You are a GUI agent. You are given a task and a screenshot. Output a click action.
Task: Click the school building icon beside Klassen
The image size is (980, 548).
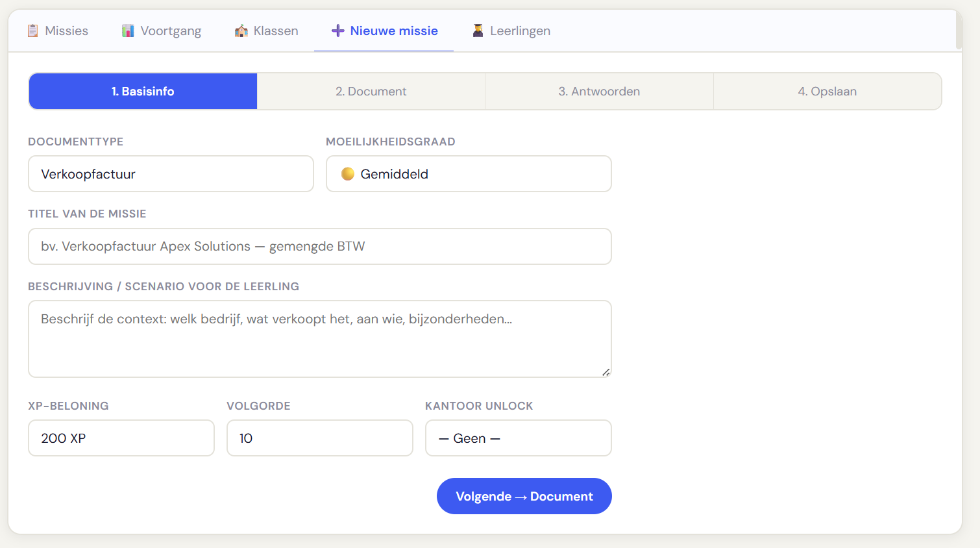(241, 30)
